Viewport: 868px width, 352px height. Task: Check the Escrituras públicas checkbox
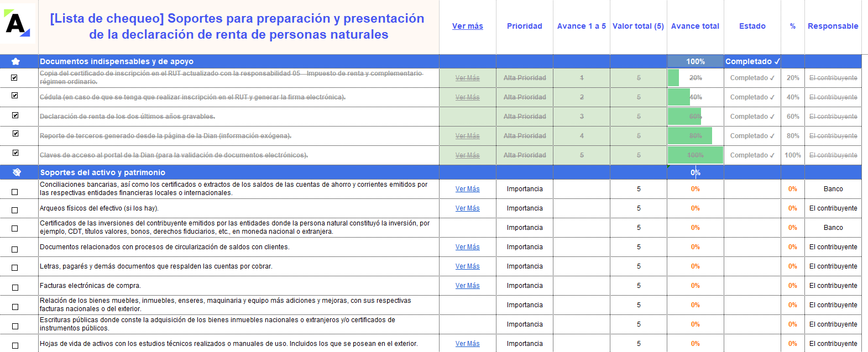pos(15,327)
